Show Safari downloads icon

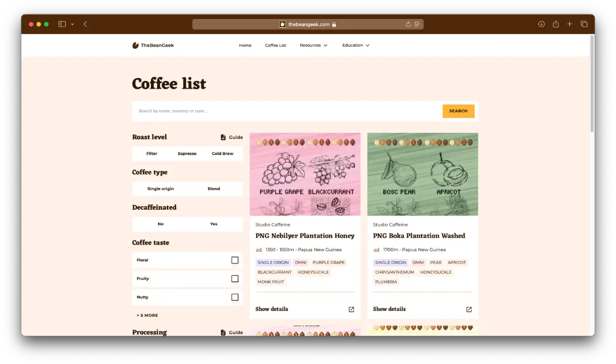pyautogui.click(x=541, y=24)
